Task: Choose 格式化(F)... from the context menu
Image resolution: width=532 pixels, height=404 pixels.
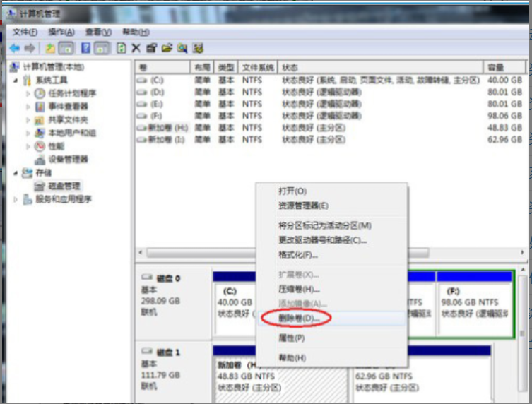Action: (297, 254)
